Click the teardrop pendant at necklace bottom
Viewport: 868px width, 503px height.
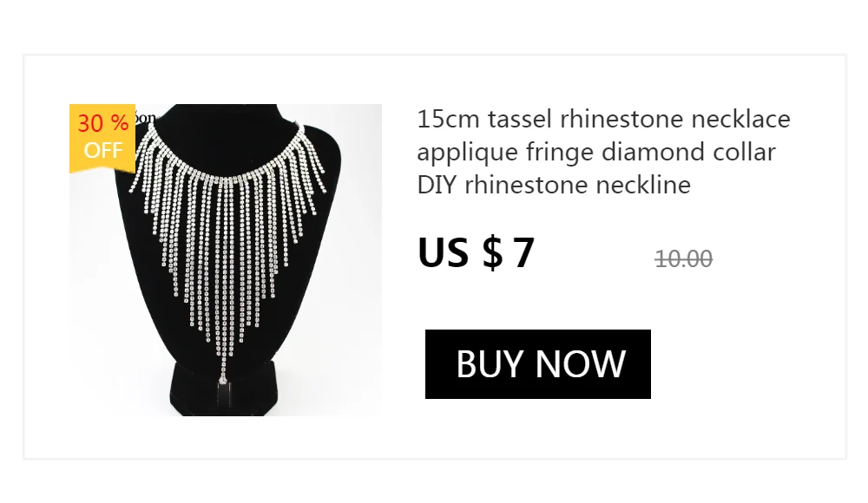pos(222,378)
